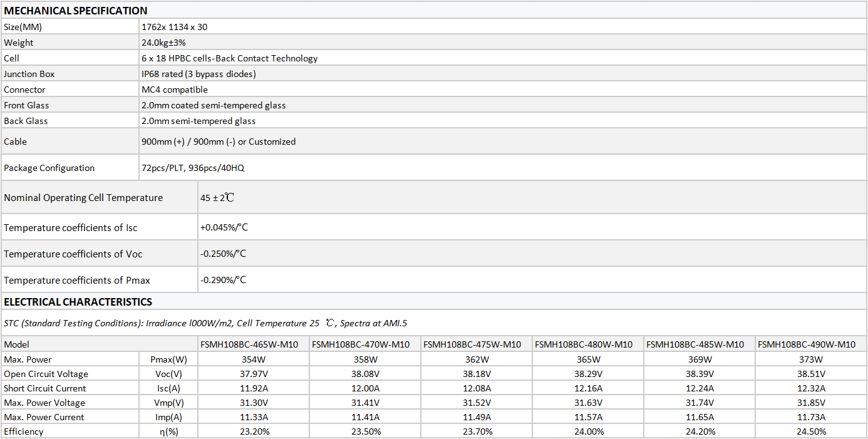Select the 38.08V open circuit voltage cell

tap(365, 374)
